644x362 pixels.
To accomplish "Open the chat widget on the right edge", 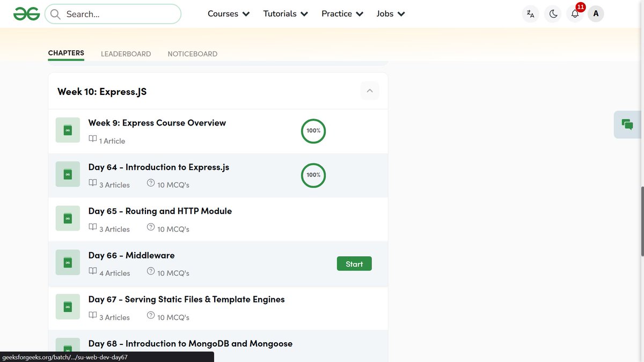I will pyautogui.click(x=627, y=124).
